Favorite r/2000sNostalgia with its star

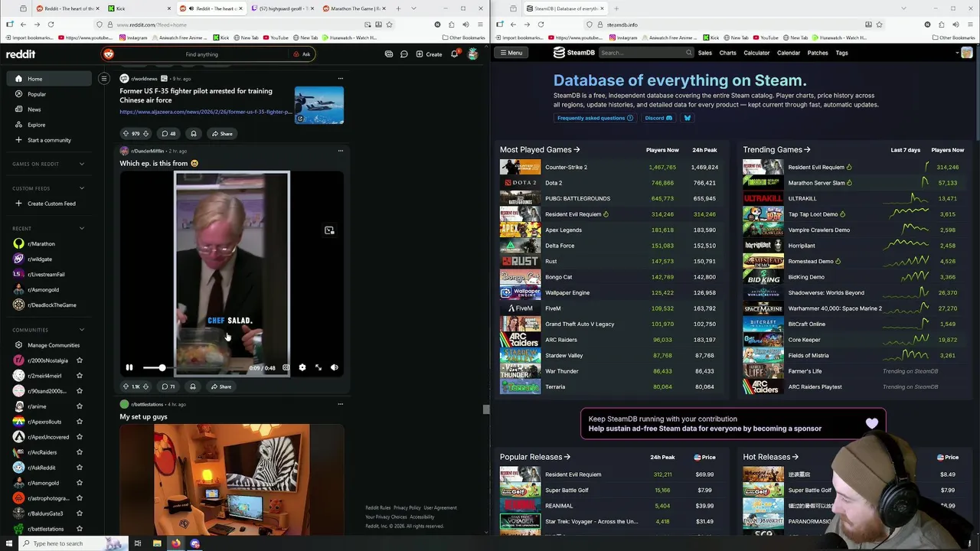click(x=79, y=360)
